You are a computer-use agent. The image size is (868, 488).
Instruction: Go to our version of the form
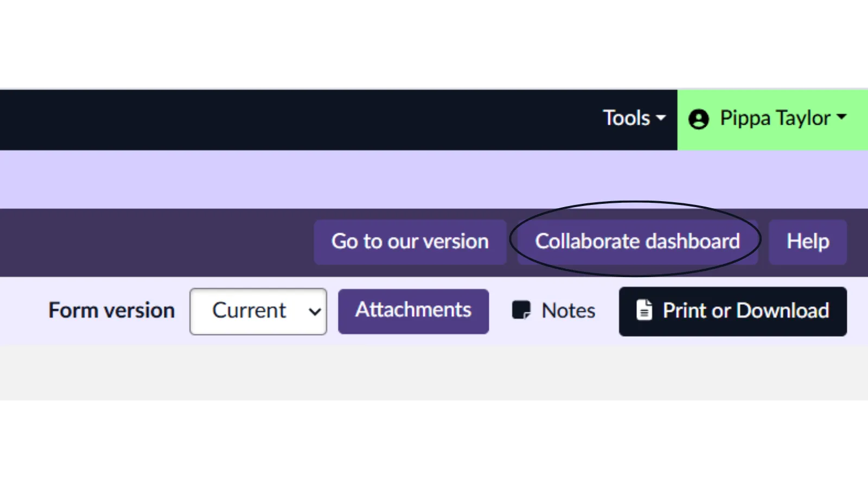coord(410,242)
